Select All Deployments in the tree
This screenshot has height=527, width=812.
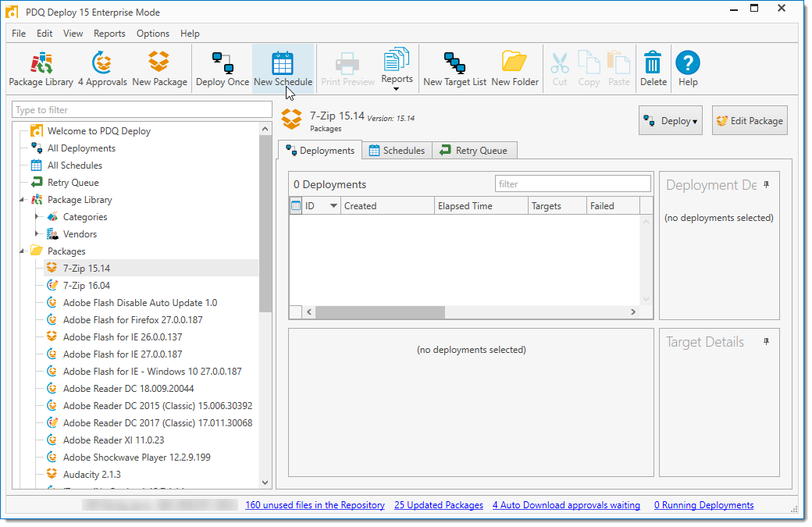81,148
